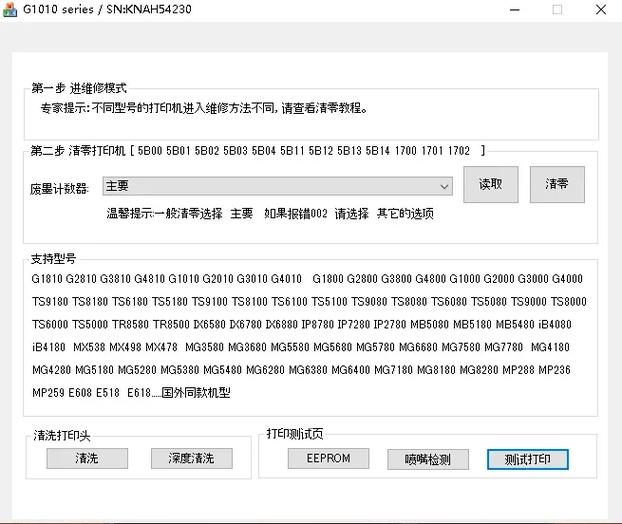This screenshot has height=524, width=622.
Task: Minimize the G1010 series window
Action: pyautogui.click(x=514, y=10)
